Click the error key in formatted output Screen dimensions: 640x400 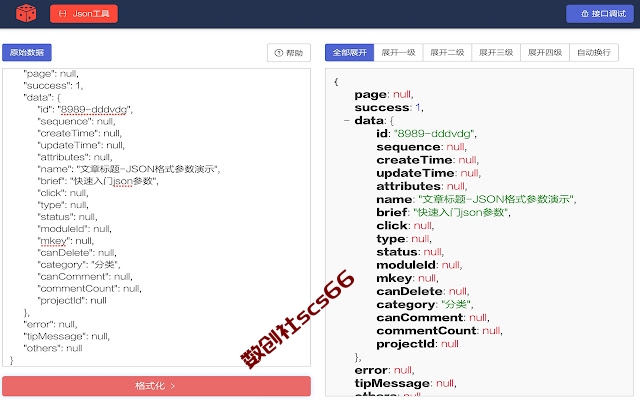[x=371, y=370]
